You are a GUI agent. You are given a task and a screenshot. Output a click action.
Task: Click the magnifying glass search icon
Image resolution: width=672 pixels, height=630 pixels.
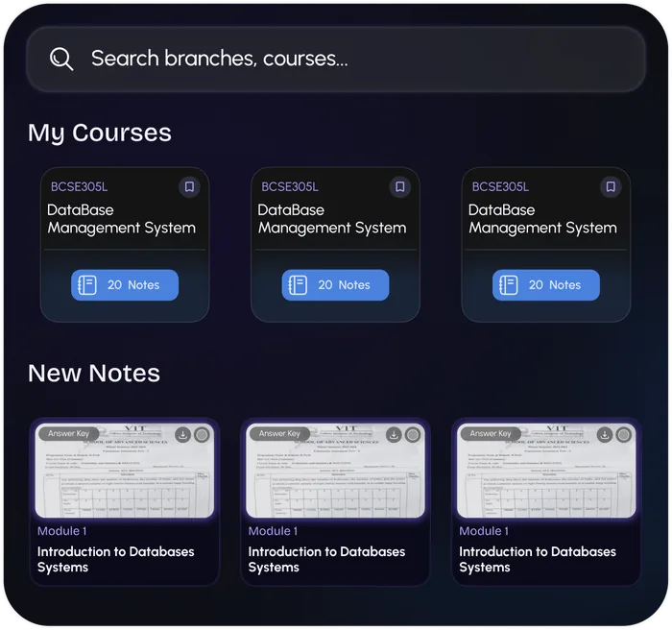(61, 59)
